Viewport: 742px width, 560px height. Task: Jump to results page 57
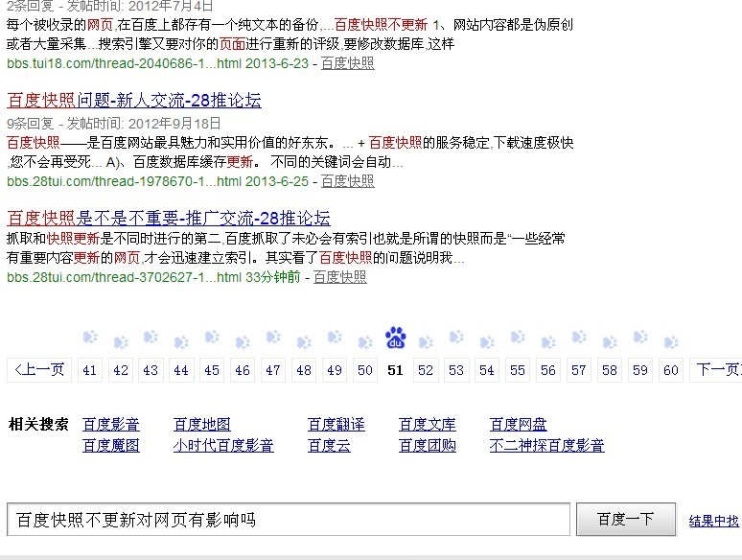(x=579, y=370)
